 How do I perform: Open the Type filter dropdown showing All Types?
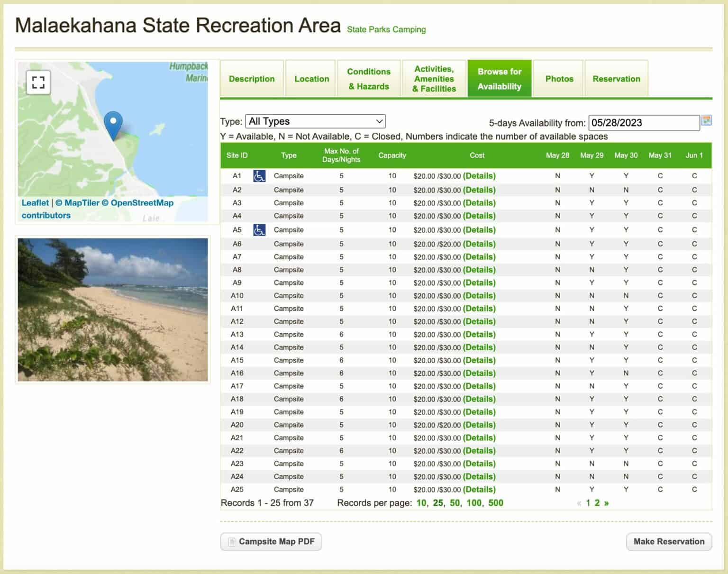click(315, 121)
